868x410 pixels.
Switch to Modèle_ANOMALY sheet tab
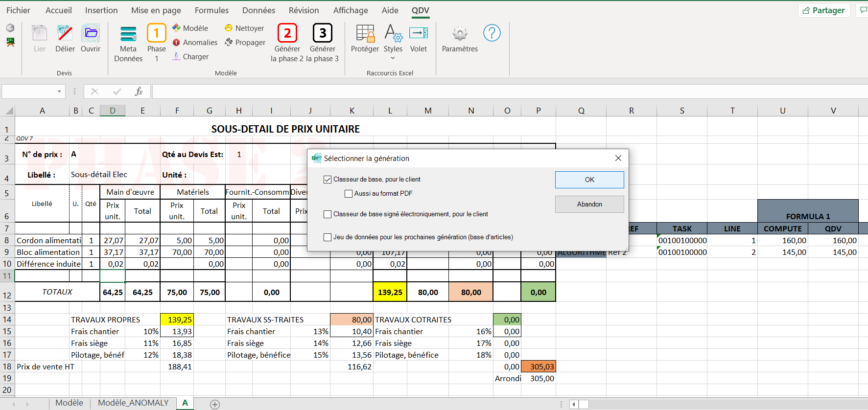(133, 403)
